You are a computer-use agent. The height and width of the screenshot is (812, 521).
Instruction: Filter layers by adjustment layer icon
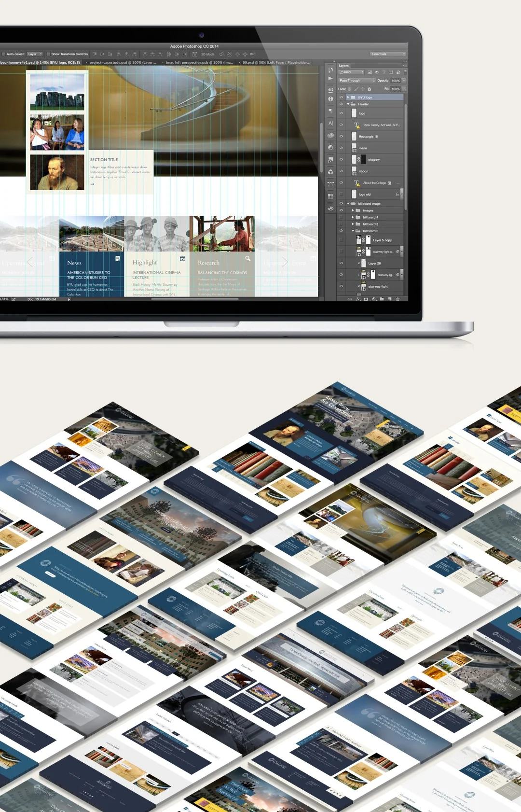[377, 72]
